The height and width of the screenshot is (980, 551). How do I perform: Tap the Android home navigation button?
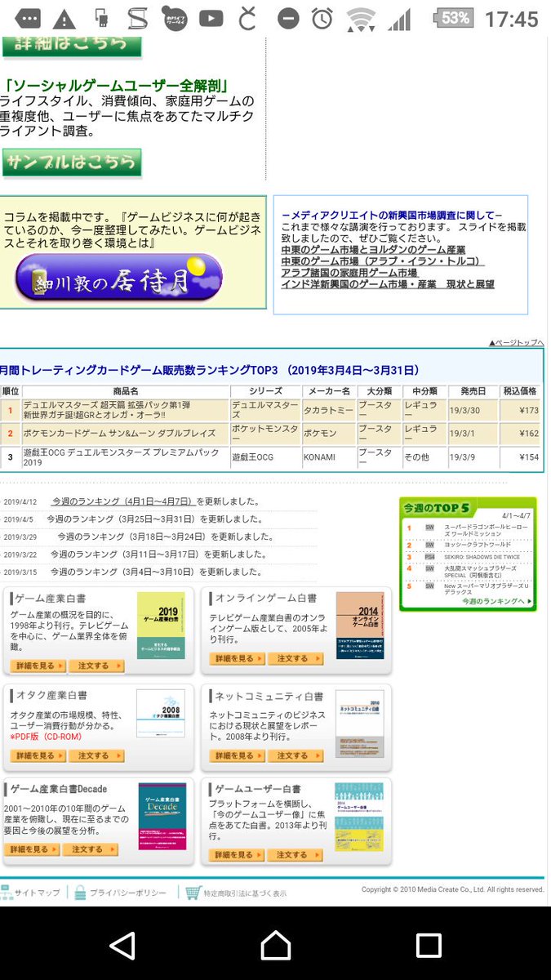[x=275, y=945]
